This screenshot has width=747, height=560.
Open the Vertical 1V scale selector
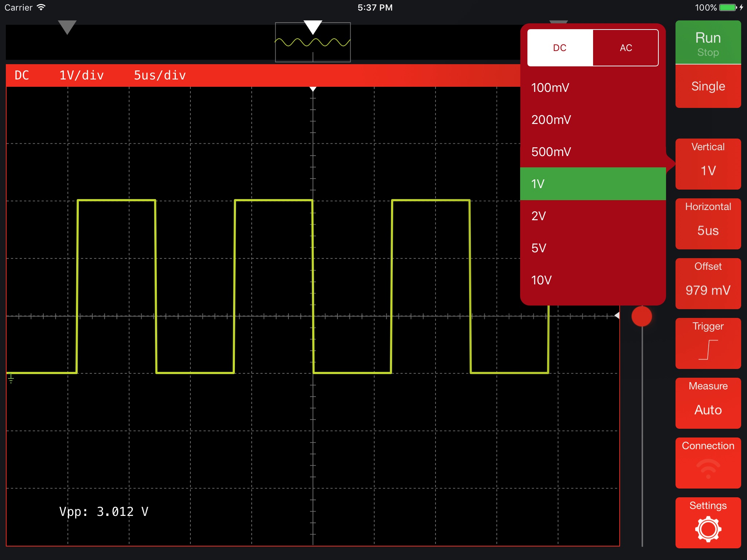708,164
